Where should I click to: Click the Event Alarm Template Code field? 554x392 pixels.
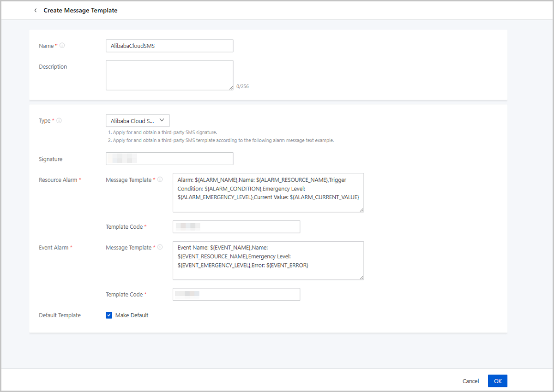[236, 294]
